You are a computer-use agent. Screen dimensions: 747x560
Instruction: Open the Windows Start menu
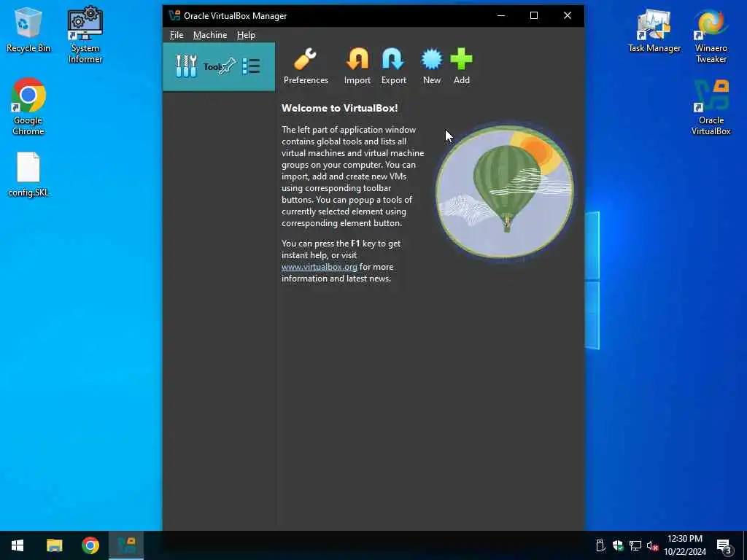pyautogui.click(x=18, y=545)
